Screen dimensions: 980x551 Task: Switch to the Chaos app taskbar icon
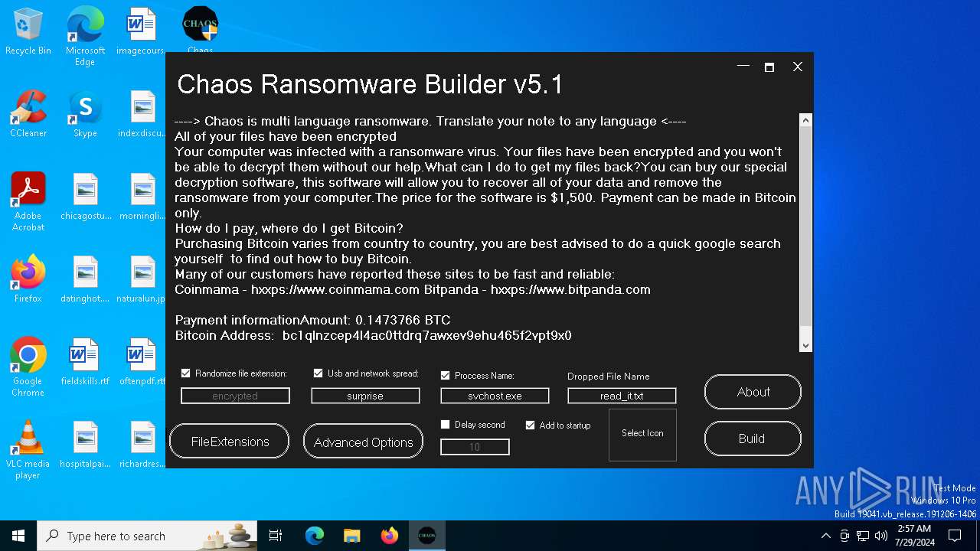pyautogui.click(x=426, y=536)
